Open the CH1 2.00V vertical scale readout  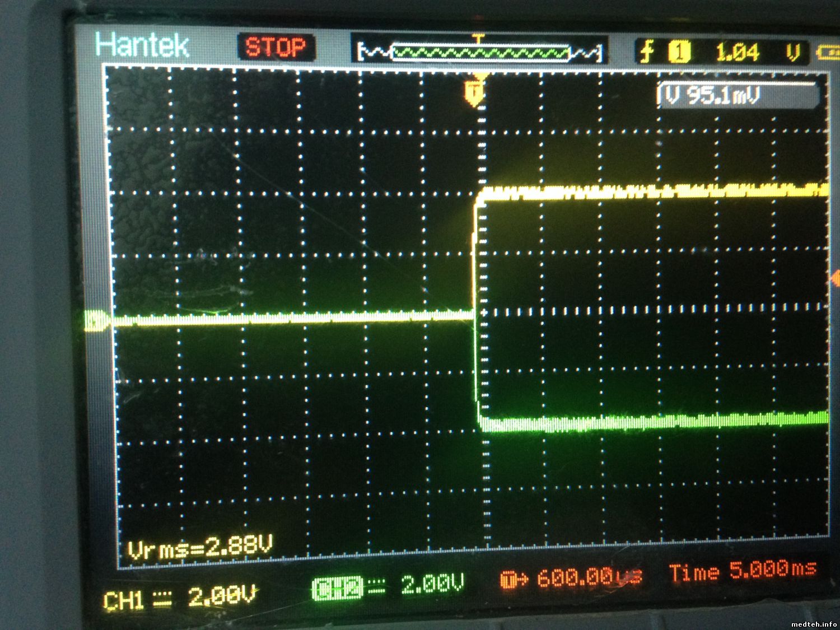click(x=222, y=597)
